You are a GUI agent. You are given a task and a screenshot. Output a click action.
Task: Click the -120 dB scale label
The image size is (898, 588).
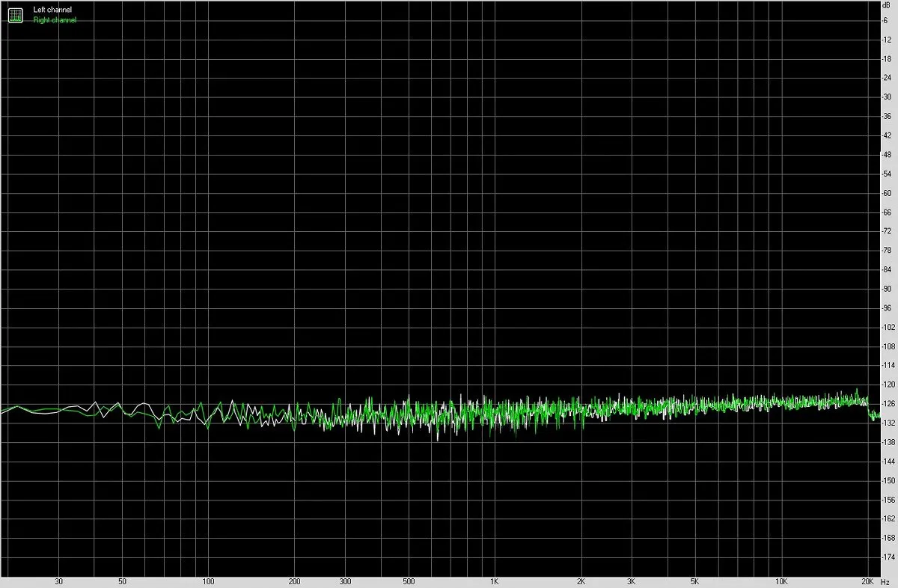[888, 385]
